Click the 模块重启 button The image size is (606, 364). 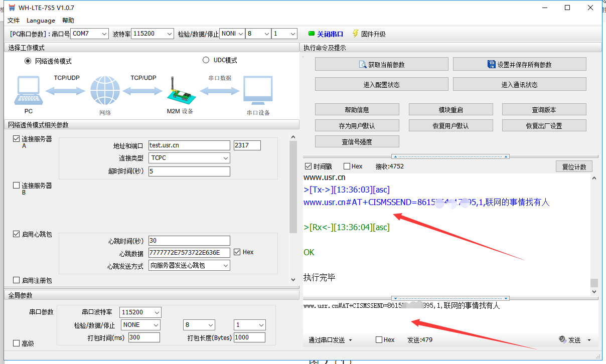coord(450,110)
